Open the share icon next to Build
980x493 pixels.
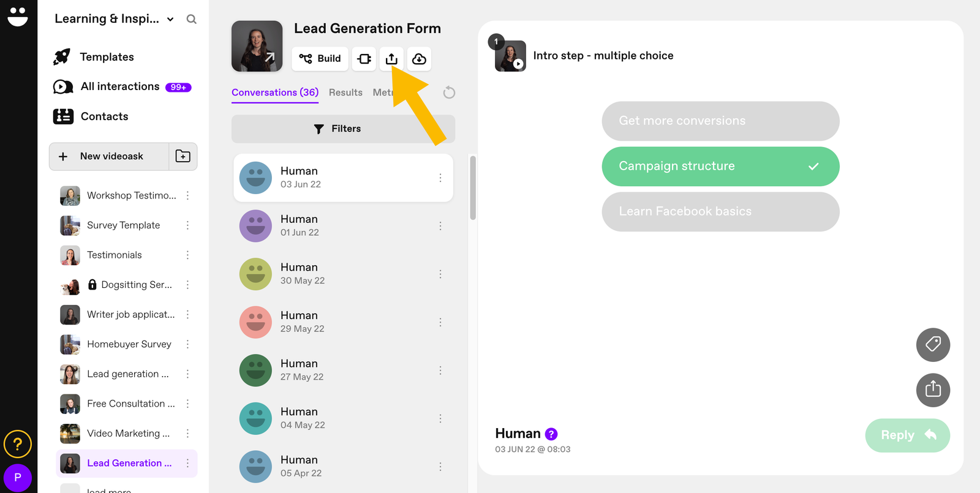pyautogui.click(x=391, y=59)
